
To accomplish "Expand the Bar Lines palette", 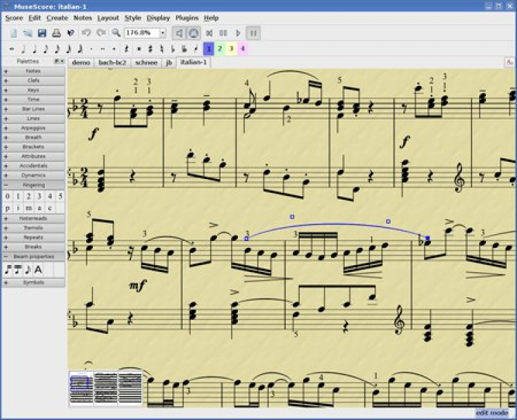I will [x=33, y=109].
